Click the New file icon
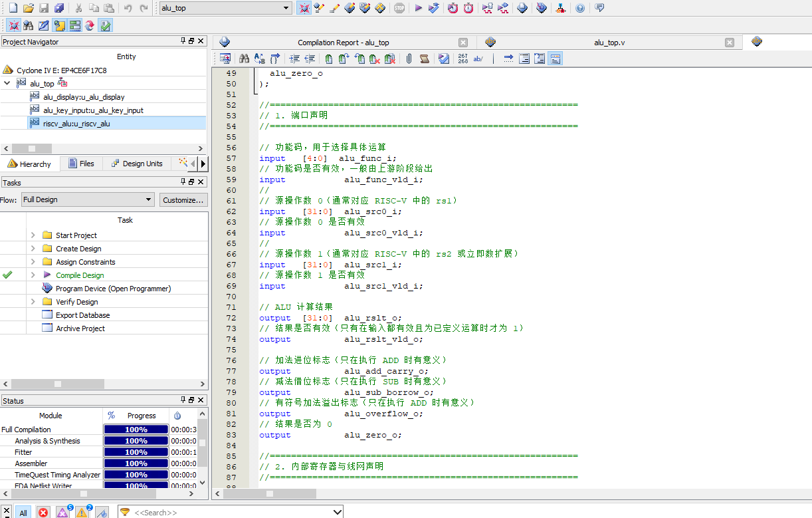This screenshot has height=518, width=812. [13, 8]
